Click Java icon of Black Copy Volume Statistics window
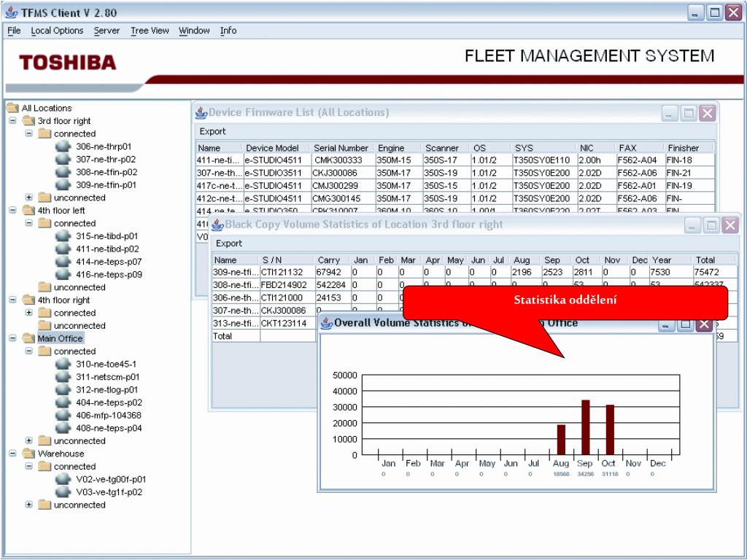This screenshot has height=560, width=747. pos(217,225)
